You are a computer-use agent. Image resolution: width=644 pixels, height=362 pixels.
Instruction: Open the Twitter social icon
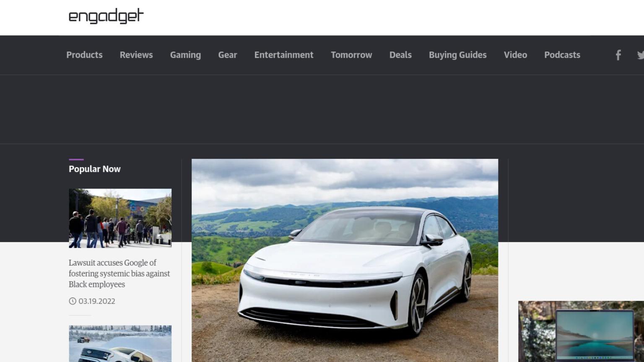coord(640,55)
